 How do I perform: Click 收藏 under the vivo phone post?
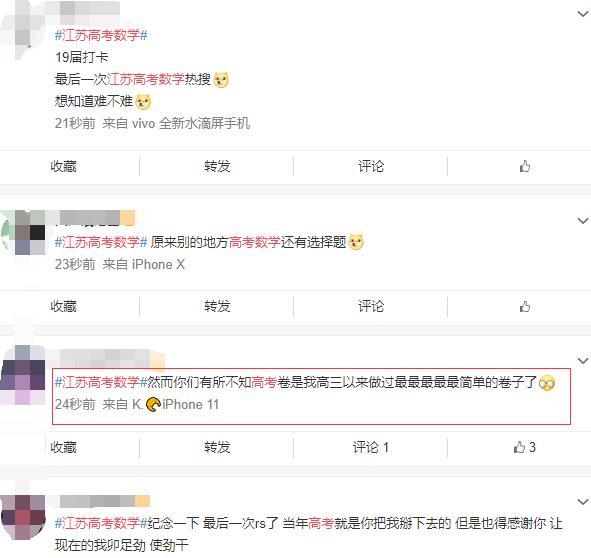click(x=63, y=166)
